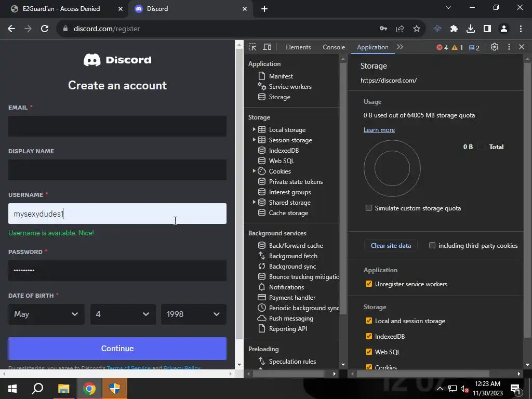Enable Simulate custom storage quota
532x399 pixels.
coord(369,208)
